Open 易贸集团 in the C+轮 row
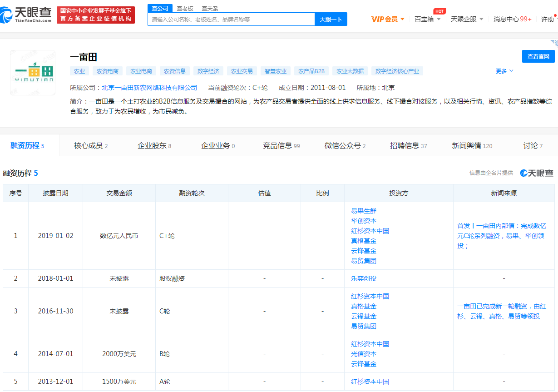The width and height of the screenshot is (558, 392). pyautogui.click(x=364, y=261)
